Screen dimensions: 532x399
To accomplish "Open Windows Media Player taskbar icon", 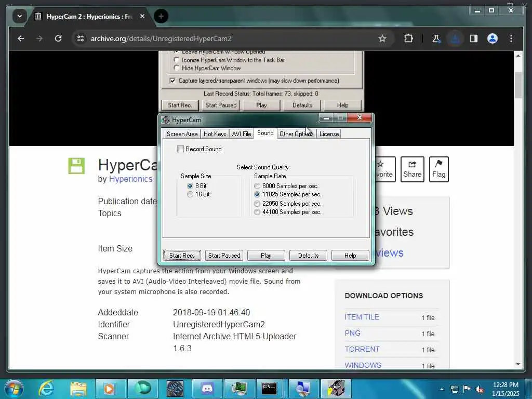I will (109, 389).
